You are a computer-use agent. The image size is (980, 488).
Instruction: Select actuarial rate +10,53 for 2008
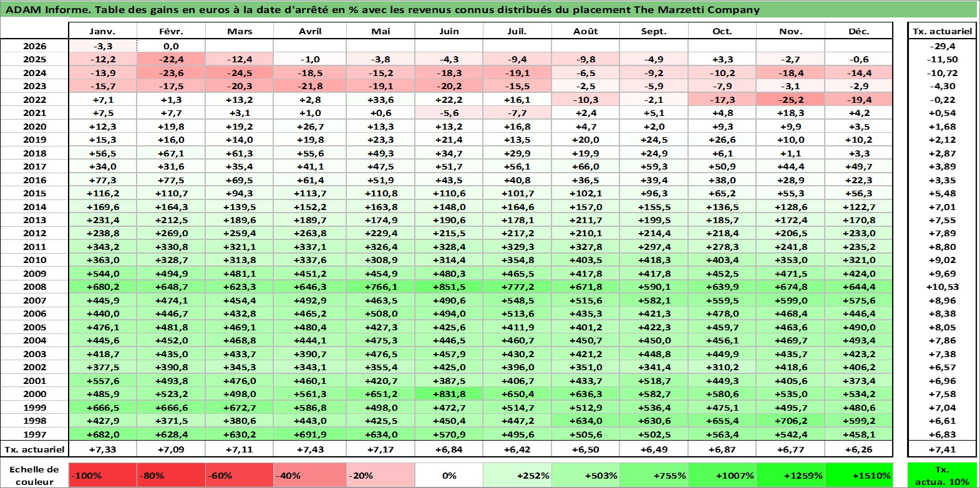tap(942, 287)
